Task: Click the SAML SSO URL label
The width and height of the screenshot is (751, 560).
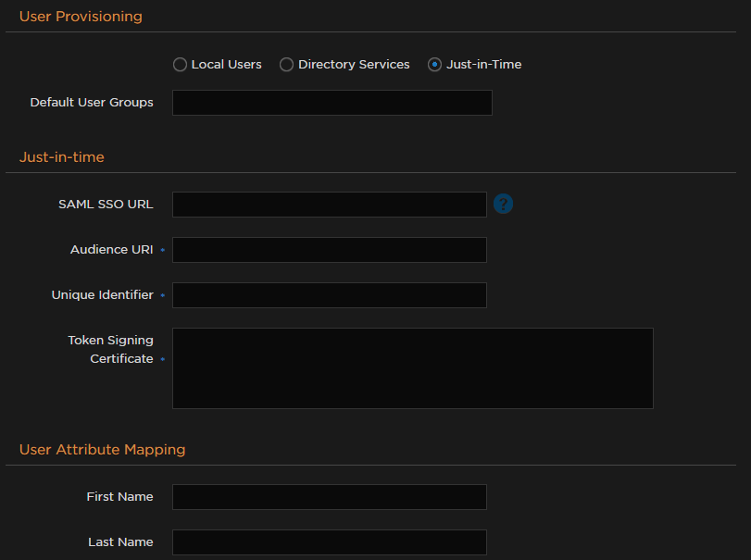Action: pos(106,205)
